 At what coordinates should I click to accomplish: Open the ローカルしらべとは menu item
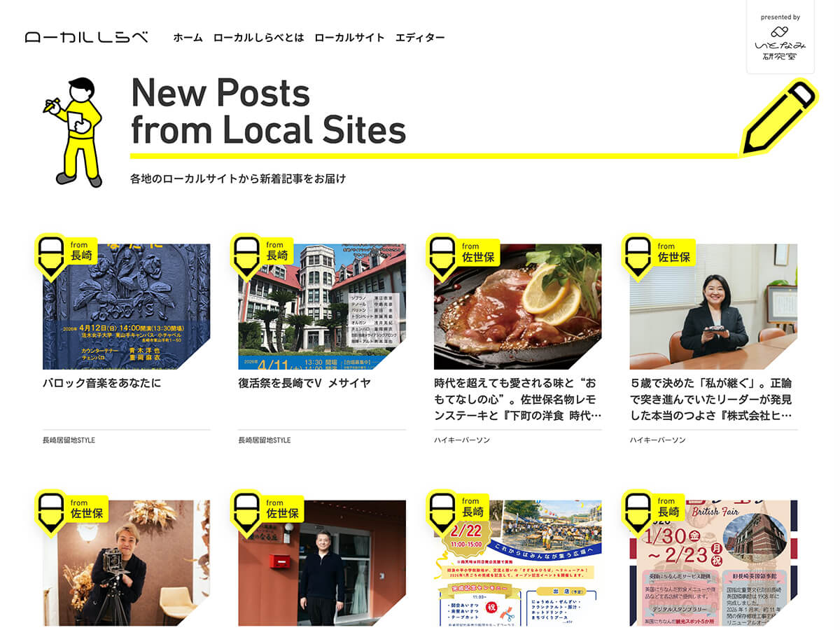[x=258, y=38]
